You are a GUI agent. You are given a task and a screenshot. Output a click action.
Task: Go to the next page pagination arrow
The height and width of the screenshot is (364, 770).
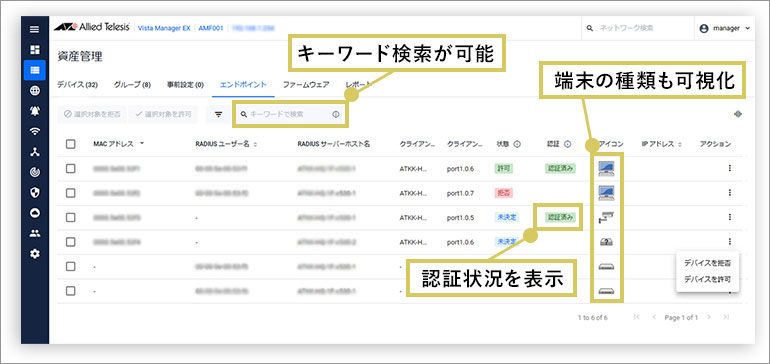coord(709,317)
